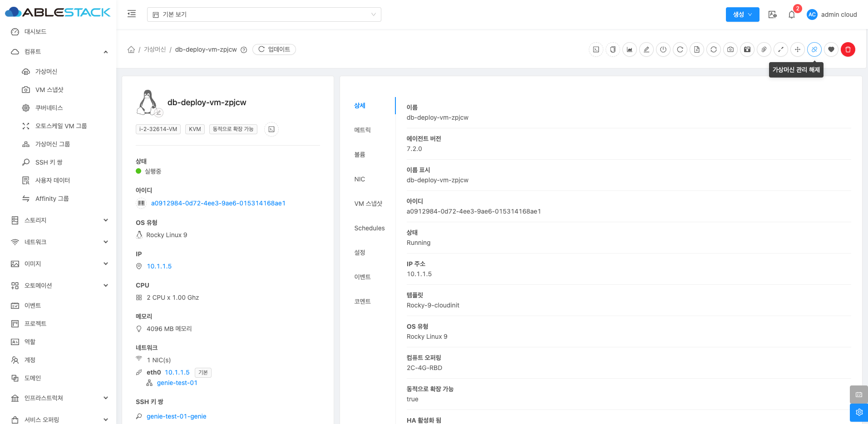Click the migrate VM four-arrow icon
Image resolution: width=868 pixels, height=424 pixels.
tap(798, 49)
